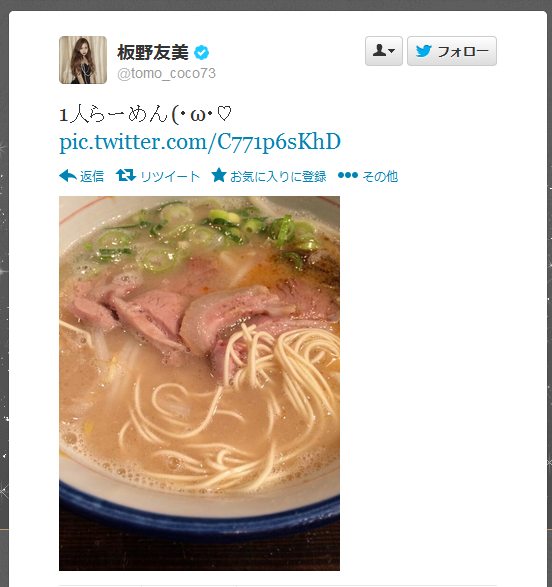552x587 pixels.
Task: Open the ramen photo
Action: pos(199,383)
